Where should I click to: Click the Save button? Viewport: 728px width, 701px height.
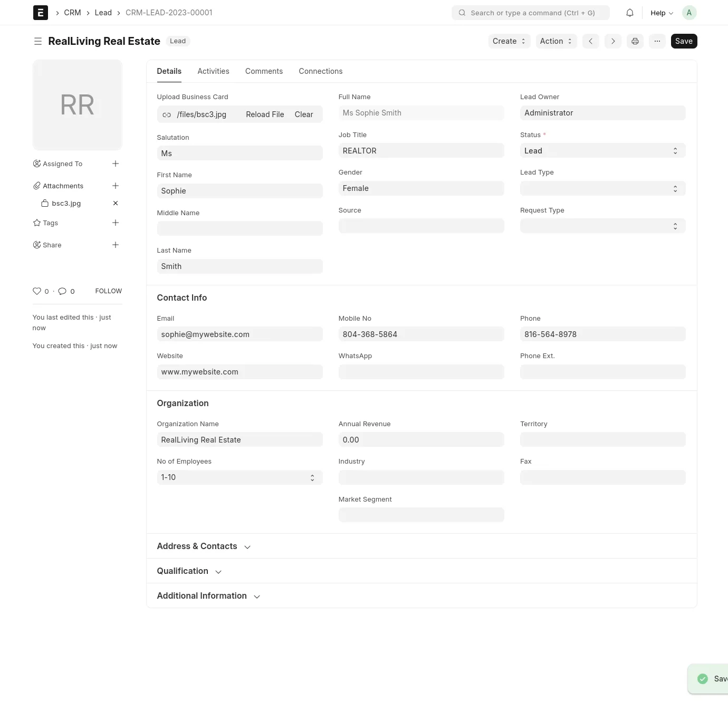[x=684, y=41]
